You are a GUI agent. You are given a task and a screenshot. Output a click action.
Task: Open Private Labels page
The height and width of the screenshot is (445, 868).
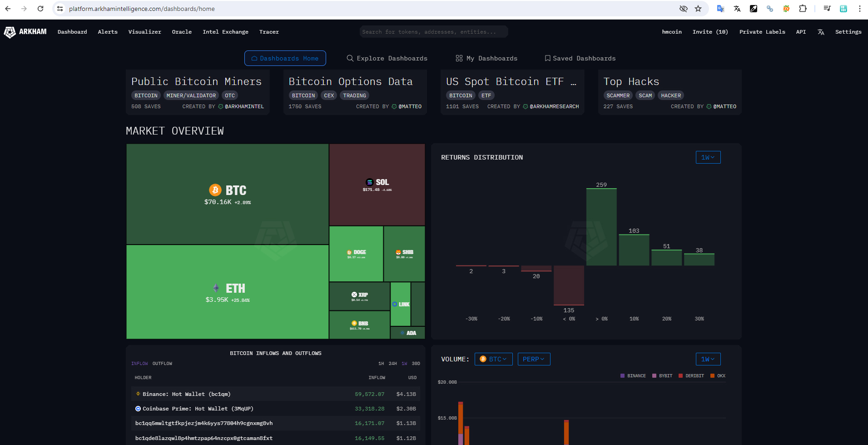pyautogui.click(x=762, y=32)
